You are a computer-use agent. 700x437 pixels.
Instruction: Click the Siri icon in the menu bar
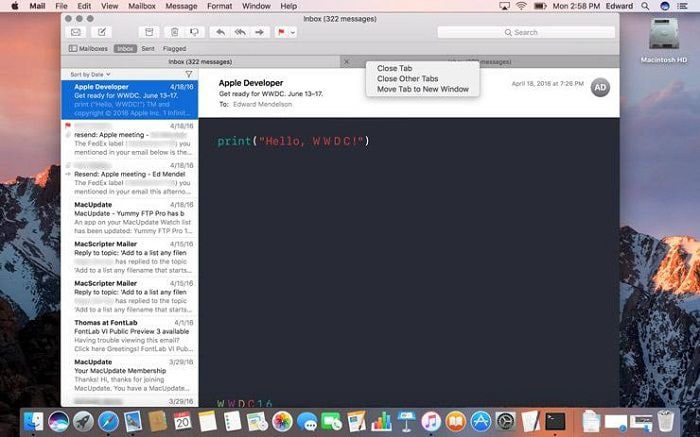pyautogui.click(x=665, y=6)
